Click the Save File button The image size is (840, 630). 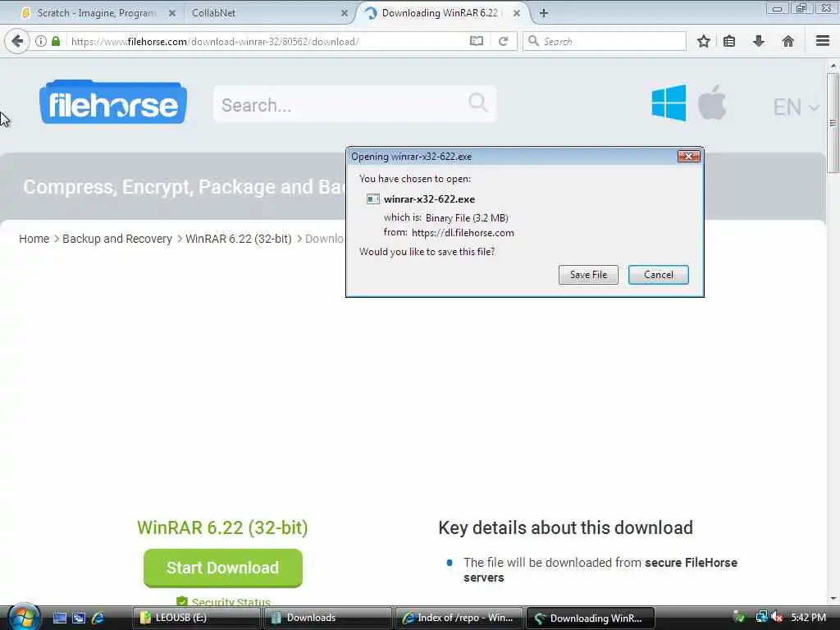click(x=588, y=275)
